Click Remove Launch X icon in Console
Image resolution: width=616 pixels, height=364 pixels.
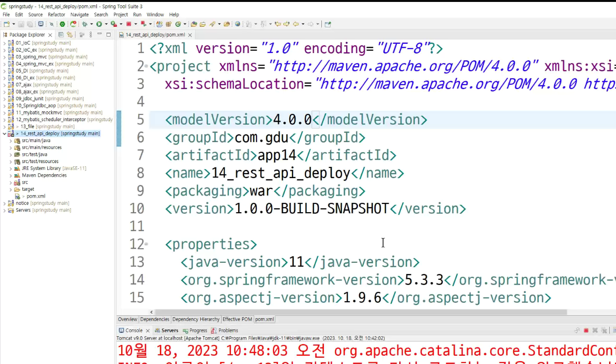click(x=595, y=330)
